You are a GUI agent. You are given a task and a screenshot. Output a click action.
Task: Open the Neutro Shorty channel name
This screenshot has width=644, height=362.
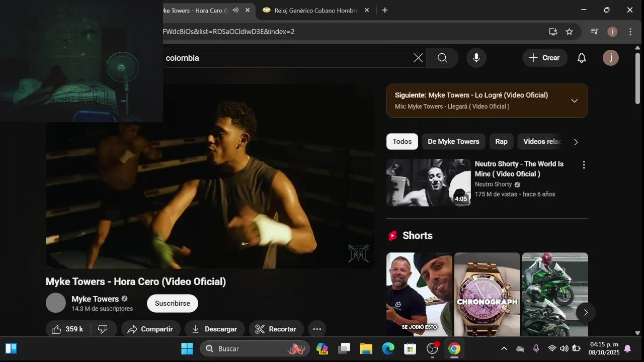click(x=493, y=185)
